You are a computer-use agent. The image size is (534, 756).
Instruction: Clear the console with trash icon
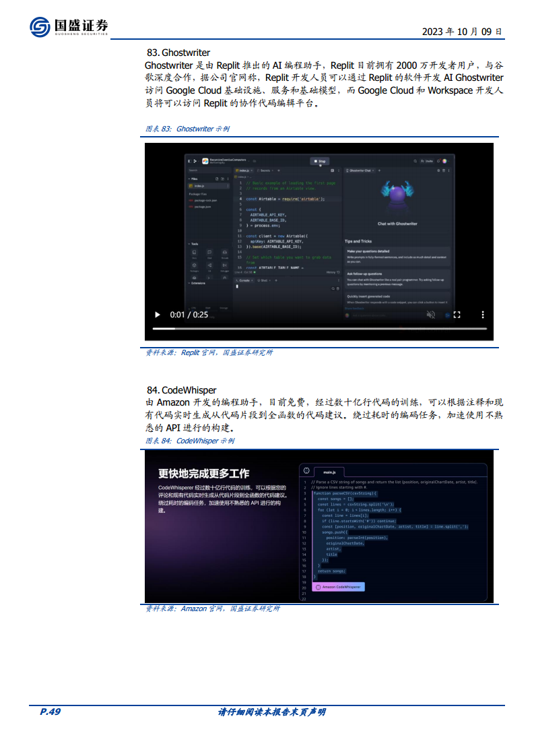pos(338,289)
